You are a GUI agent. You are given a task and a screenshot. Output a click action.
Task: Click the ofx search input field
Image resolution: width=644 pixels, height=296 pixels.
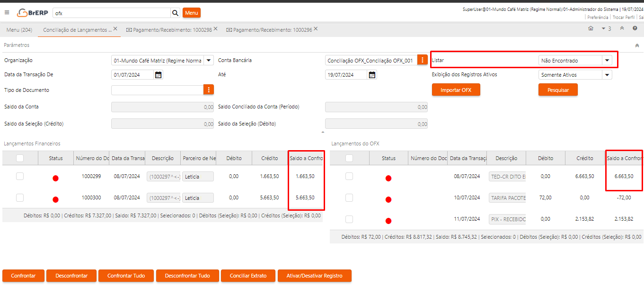(x=111, y=13)
